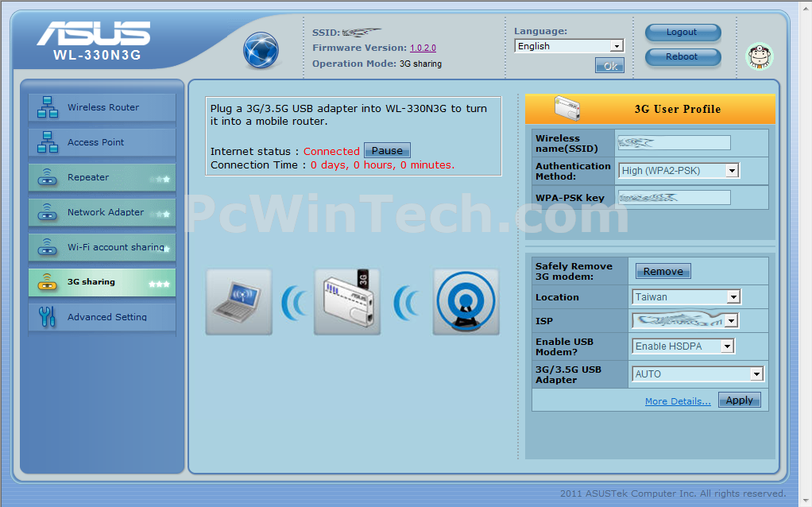Click the Operation Mode 3G sharing text
The width and height of the screenshot is (812, 507).
click(420, 64)
